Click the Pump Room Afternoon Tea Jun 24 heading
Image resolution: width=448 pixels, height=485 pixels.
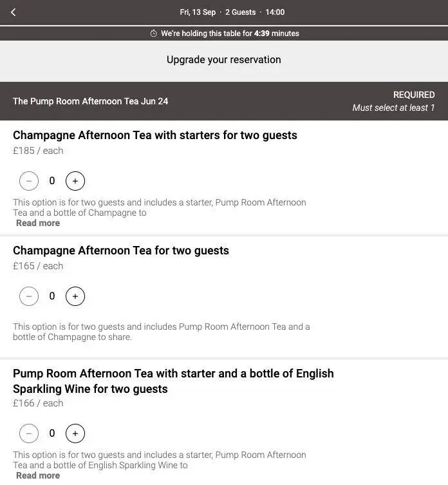[90, 101]
